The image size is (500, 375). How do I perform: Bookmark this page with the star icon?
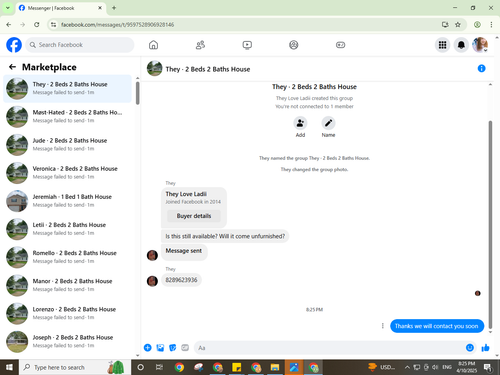pos(458,24)
